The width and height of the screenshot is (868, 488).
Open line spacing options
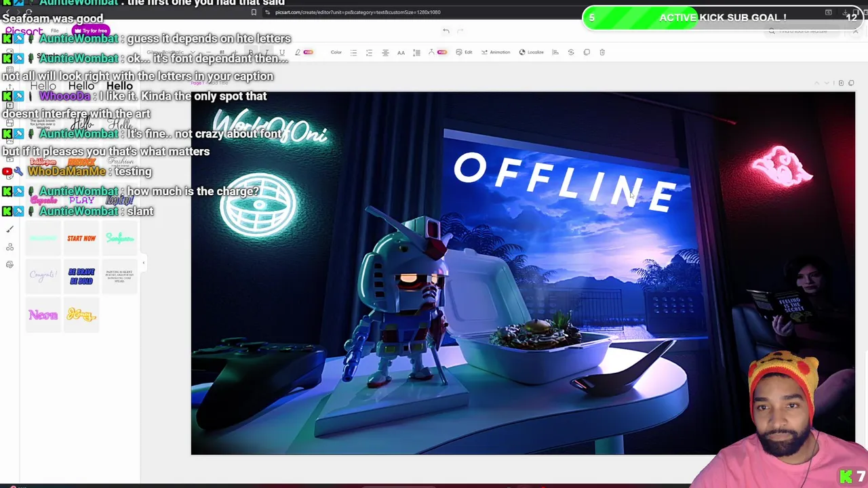[416, 52]
